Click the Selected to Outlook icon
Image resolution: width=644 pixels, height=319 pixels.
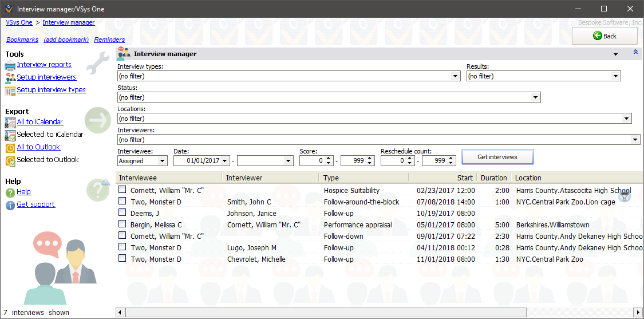click(x=10, y=160)
